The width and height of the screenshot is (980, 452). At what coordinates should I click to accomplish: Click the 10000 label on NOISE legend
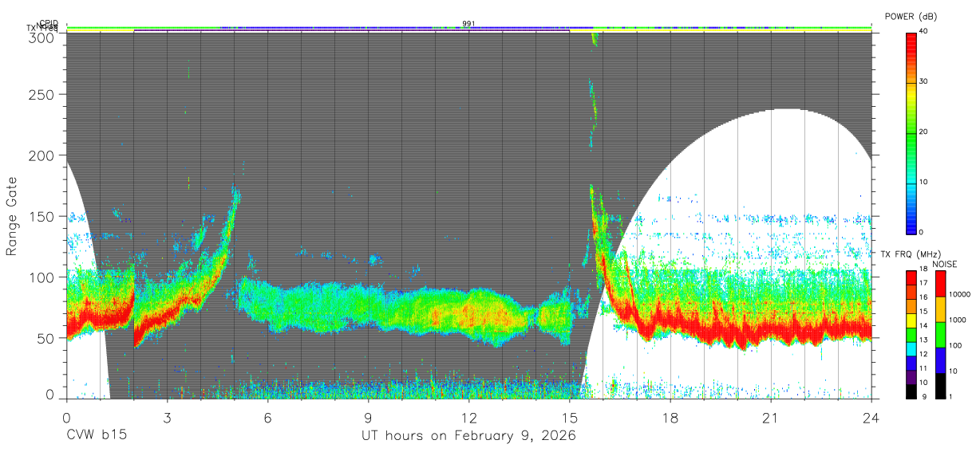coord(959,294)
